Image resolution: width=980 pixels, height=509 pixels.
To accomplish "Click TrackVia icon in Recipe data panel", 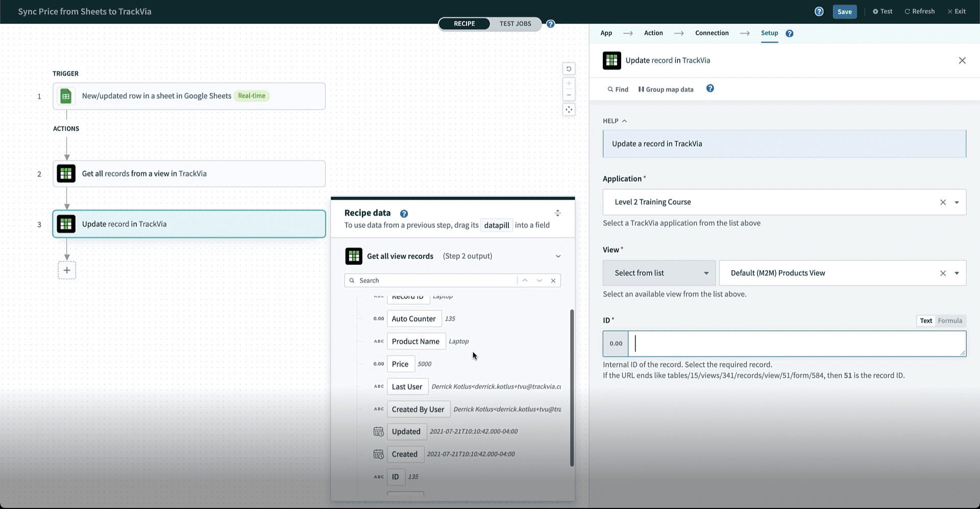I will coord(354,256).
